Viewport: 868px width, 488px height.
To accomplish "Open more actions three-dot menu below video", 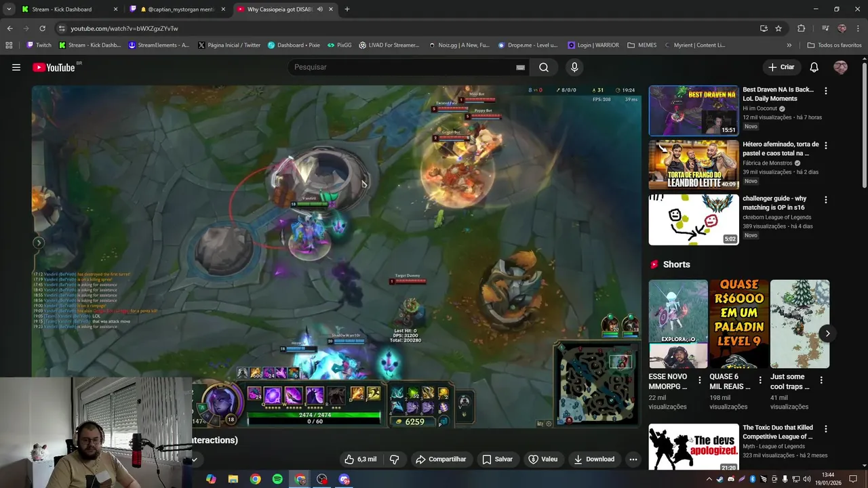I will click(x=633, y=459).
